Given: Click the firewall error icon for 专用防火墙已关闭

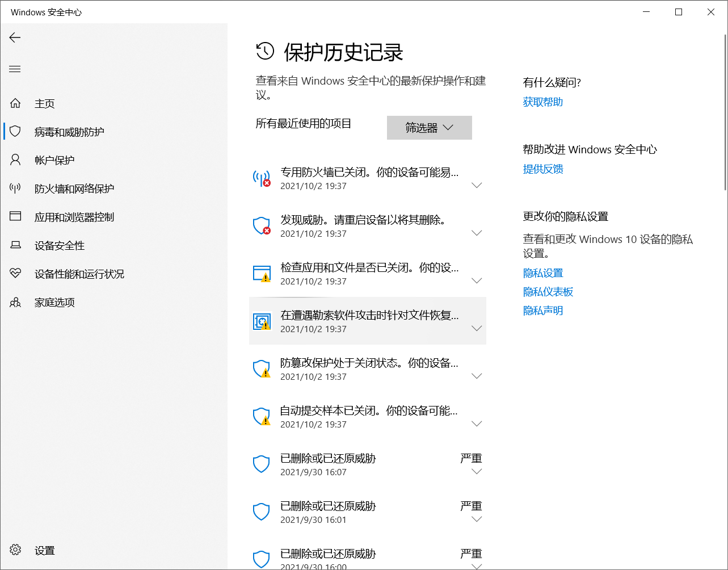Looking at the screenshot, I should [262, 178].
